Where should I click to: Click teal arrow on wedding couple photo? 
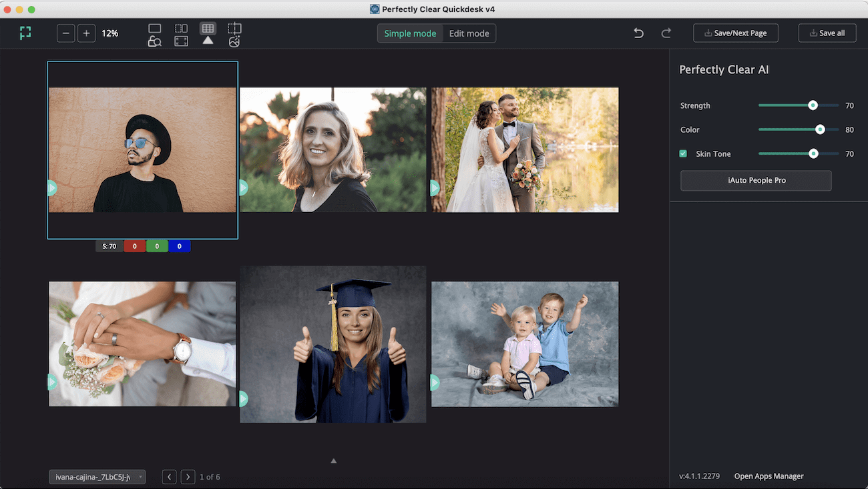(x=435, y=188)
